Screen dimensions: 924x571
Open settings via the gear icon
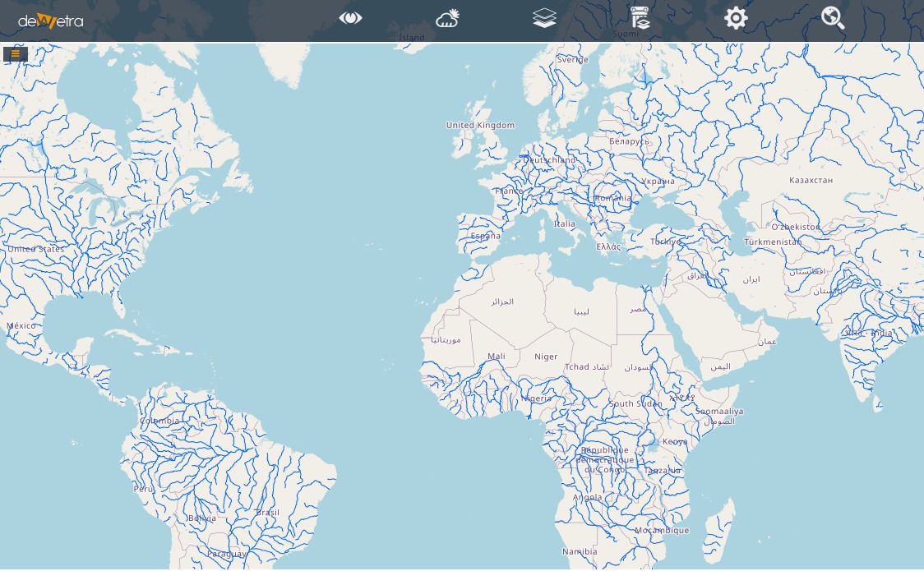736,18
